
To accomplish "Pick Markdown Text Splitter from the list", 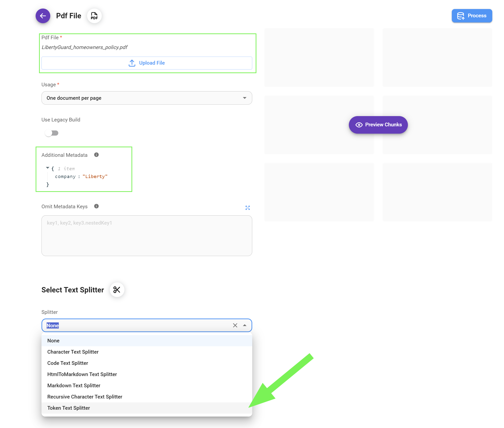I will pos(74,386).
